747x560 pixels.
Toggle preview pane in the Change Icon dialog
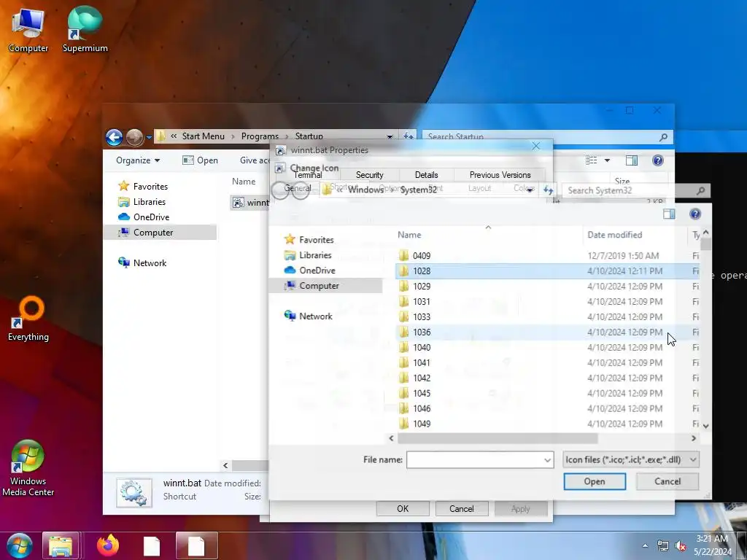[669, 214]
